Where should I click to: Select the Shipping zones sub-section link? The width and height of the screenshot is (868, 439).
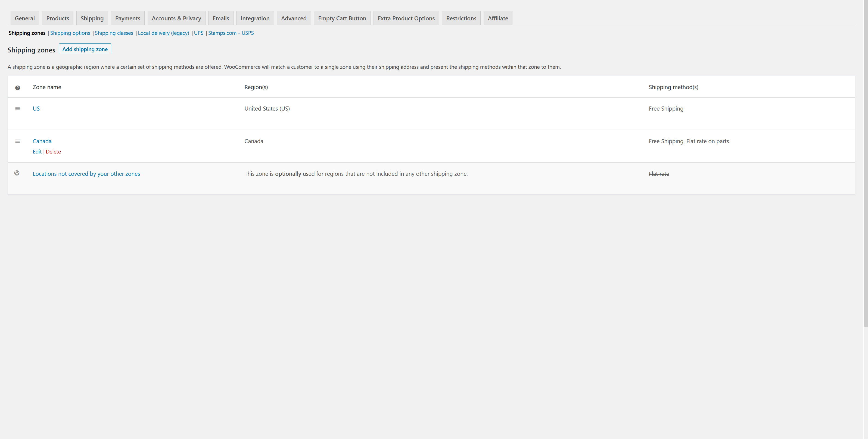pos(27,33)
